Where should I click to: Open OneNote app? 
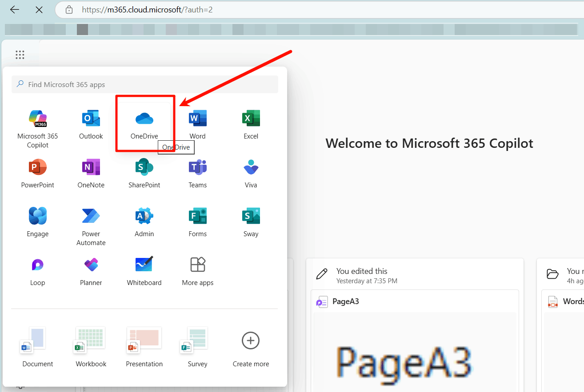click(x=91, y=173)
